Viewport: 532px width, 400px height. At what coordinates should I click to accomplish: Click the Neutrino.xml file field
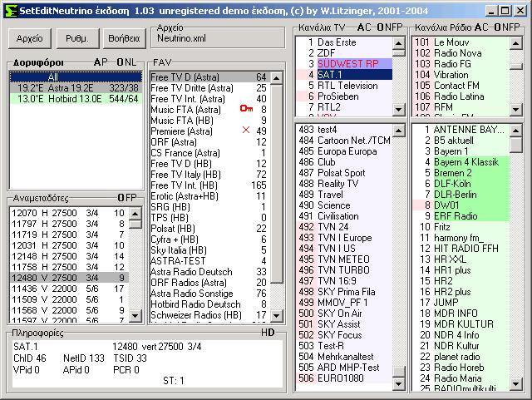pos(218,38)
